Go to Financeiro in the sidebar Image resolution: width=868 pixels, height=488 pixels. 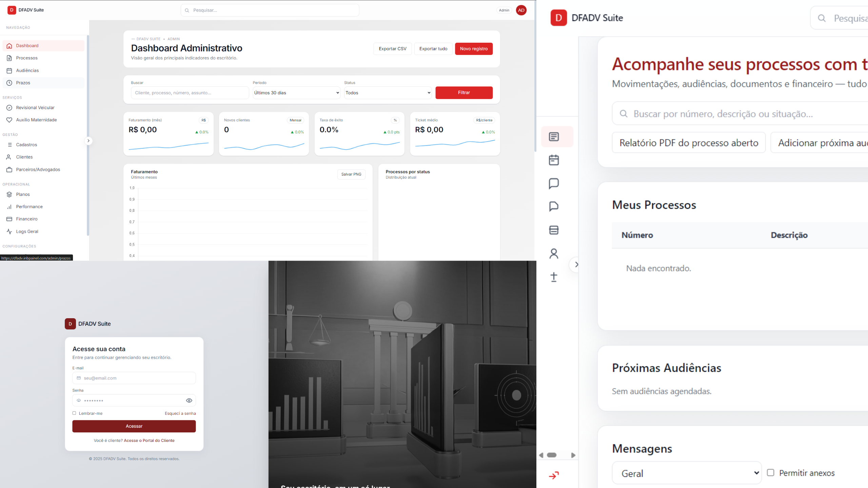(27, 219)
